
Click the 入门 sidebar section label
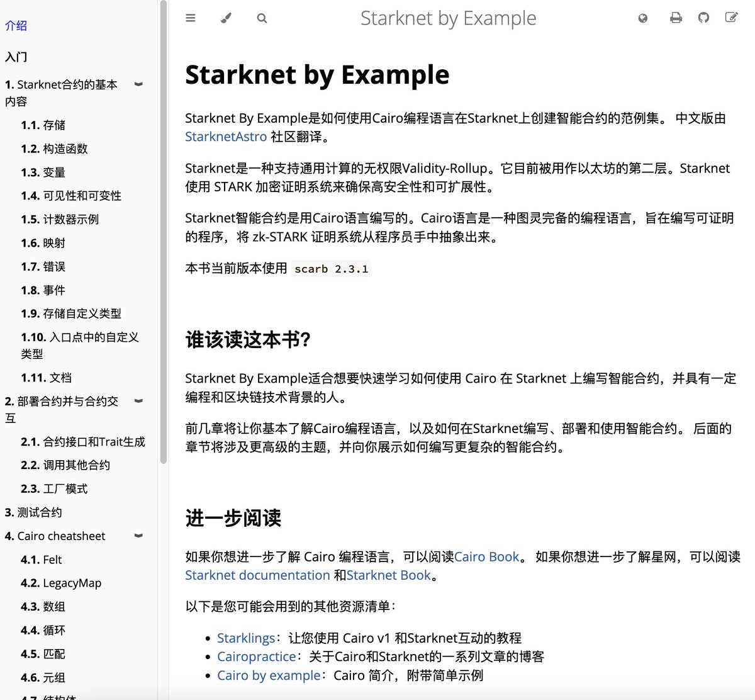tap(16, 57)
